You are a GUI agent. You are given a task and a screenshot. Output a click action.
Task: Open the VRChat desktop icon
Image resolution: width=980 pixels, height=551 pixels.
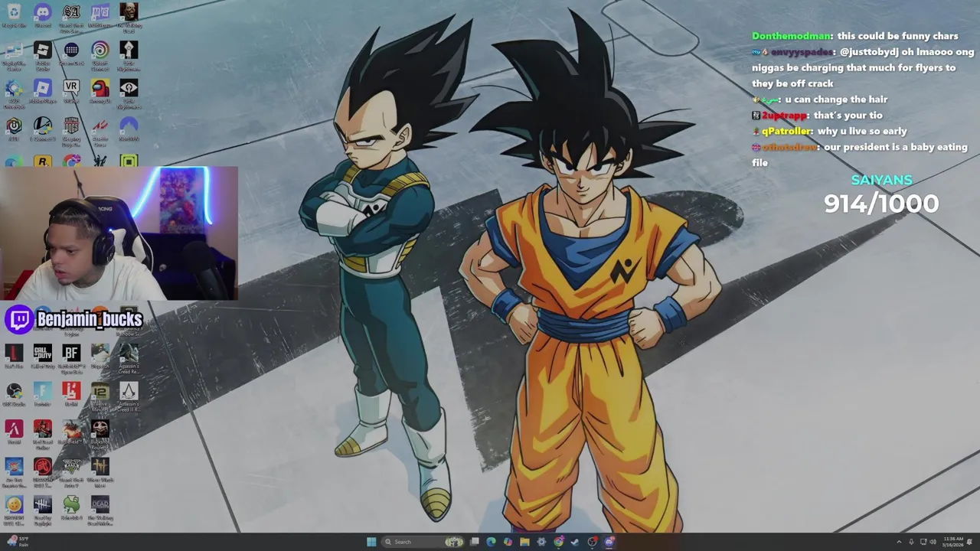(x=71, y=91)
